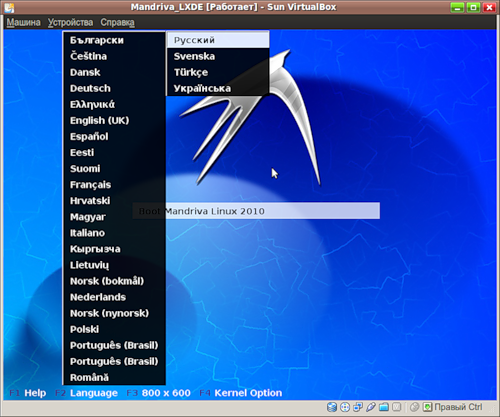The image size is (500, 417).
Task: Open the F4 Kernel Option
Action: coord(240,393)
